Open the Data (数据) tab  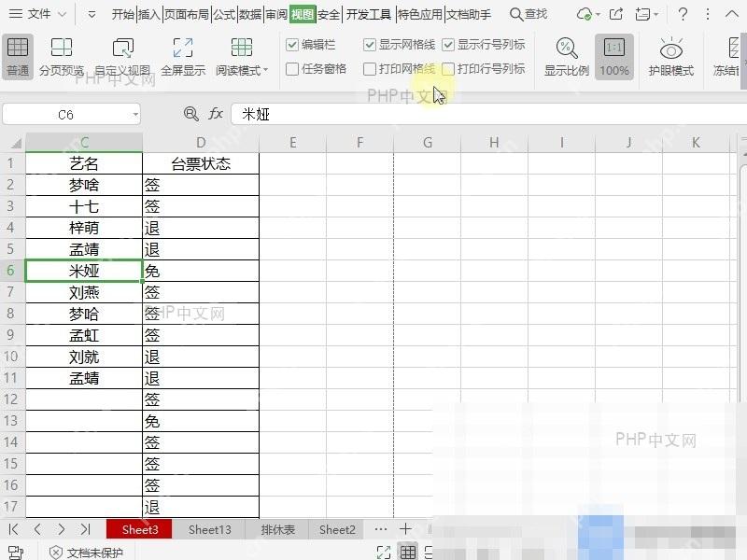click(250, 14)
